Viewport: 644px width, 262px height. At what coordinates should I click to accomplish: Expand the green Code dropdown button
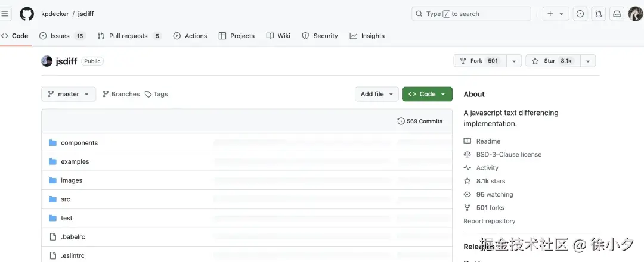click(x=427, y=94)
